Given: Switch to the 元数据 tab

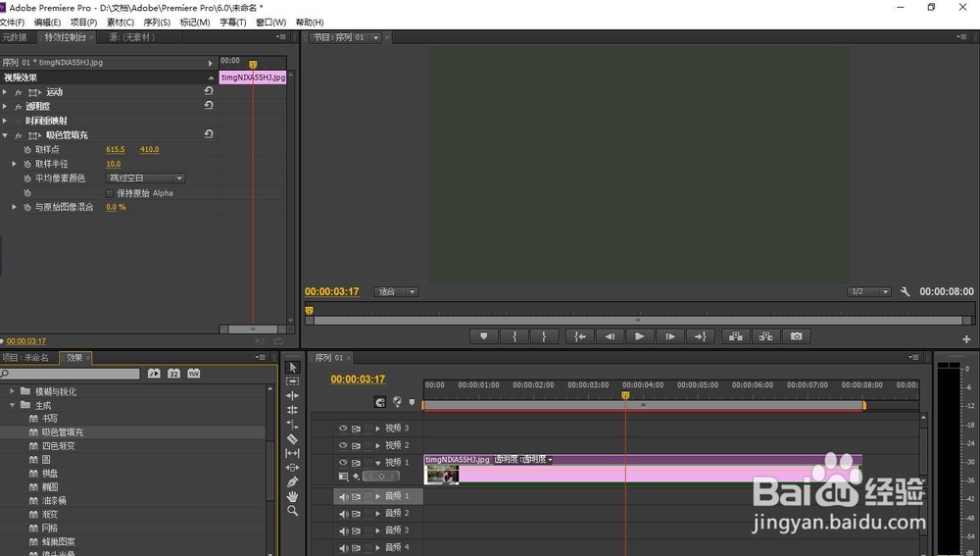Looking at the screenshot, I should tap(15, 37).
